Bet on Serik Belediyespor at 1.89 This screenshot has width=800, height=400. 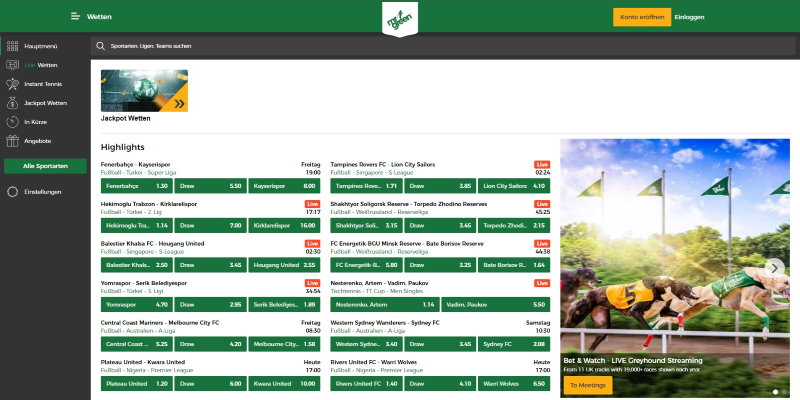click(x=284, y=305)
